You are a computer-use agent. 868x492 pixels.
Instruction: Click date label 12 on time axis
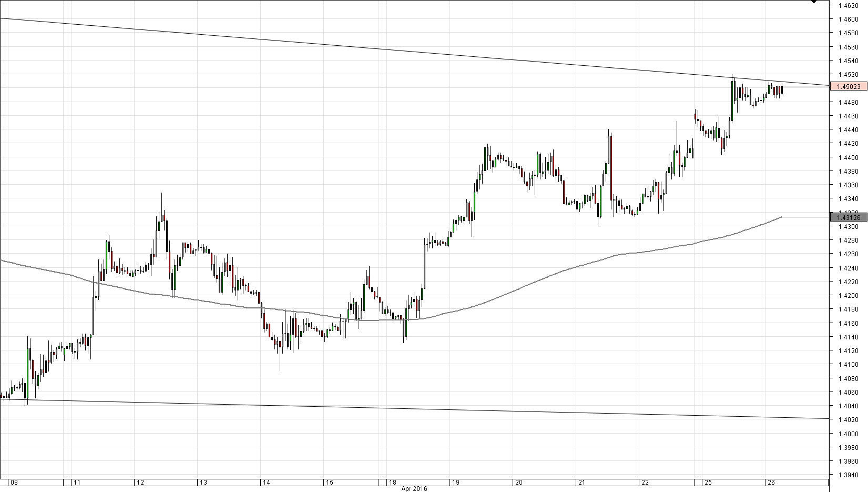pos(140,482)
